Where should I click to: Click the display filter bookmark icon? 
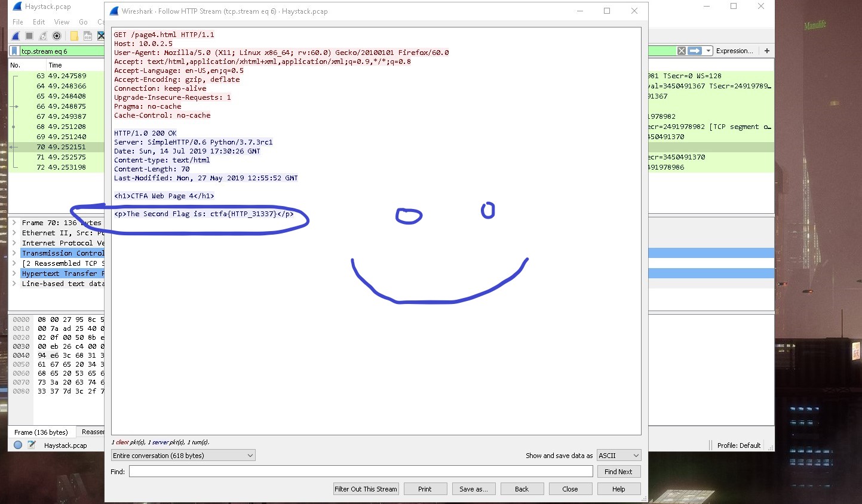click(15, 51)
